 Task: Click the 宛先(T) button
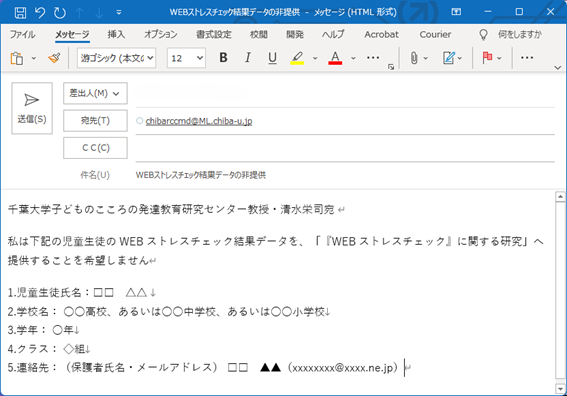tap(95, 120)
